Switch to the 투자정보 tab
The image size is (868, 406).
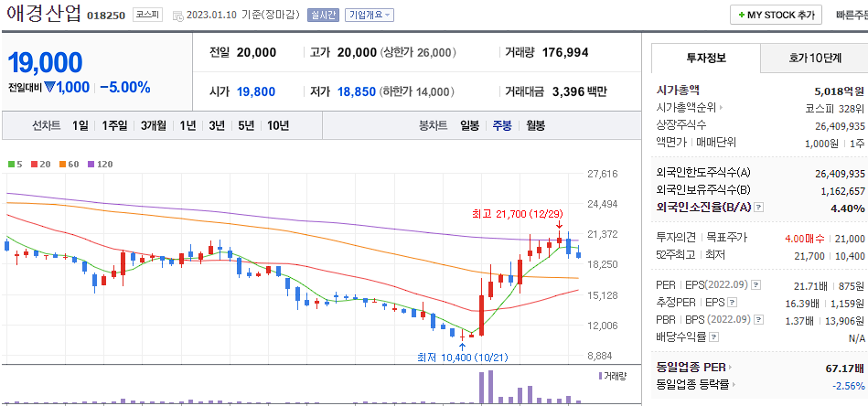pos(706,58)
